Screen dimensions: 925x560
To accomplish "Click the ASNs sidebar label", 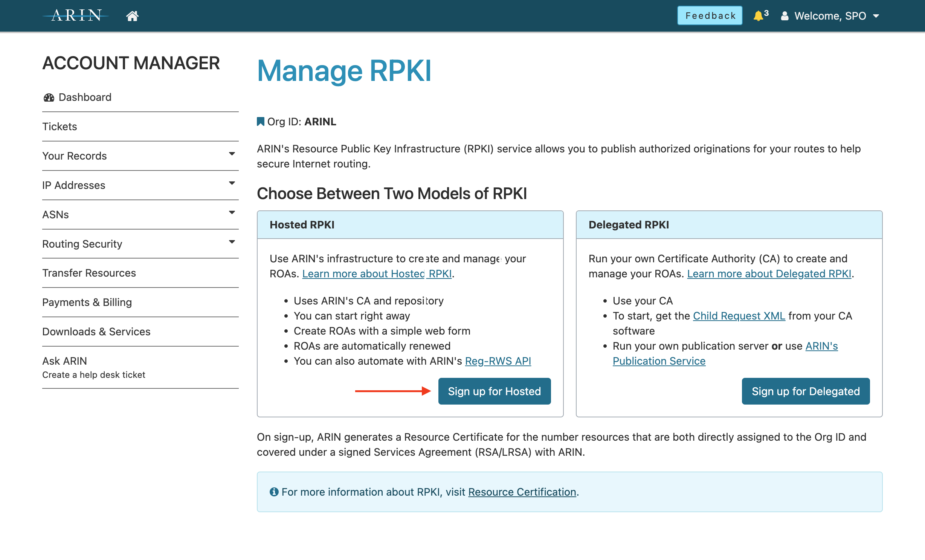I will point(55,215).
